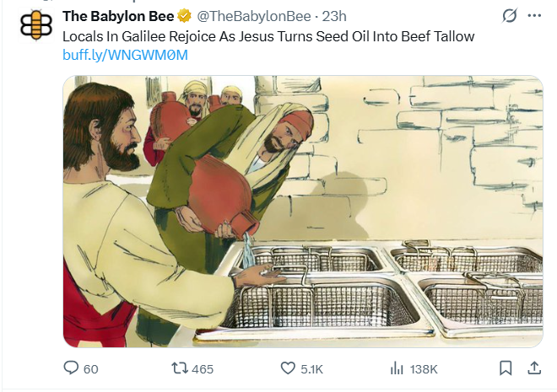Click the repost arrows icon

[x=178, y=368]
